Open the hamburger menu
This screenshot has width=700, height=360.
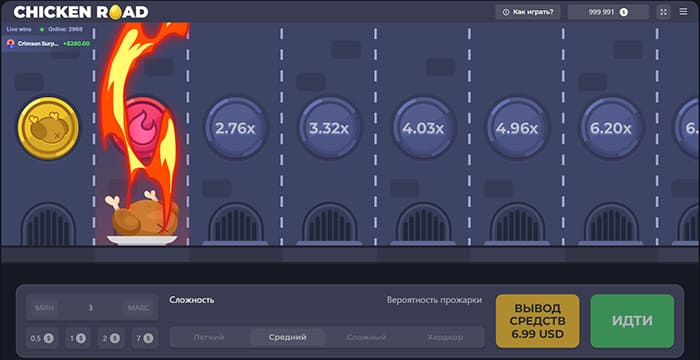click(683, 12)
